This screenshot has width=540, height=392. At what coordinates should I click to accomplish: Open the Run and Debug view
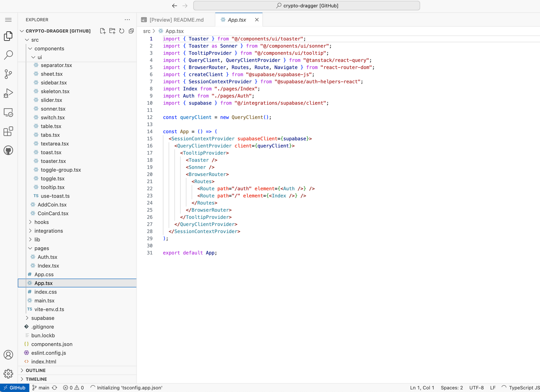pos(8,93)
